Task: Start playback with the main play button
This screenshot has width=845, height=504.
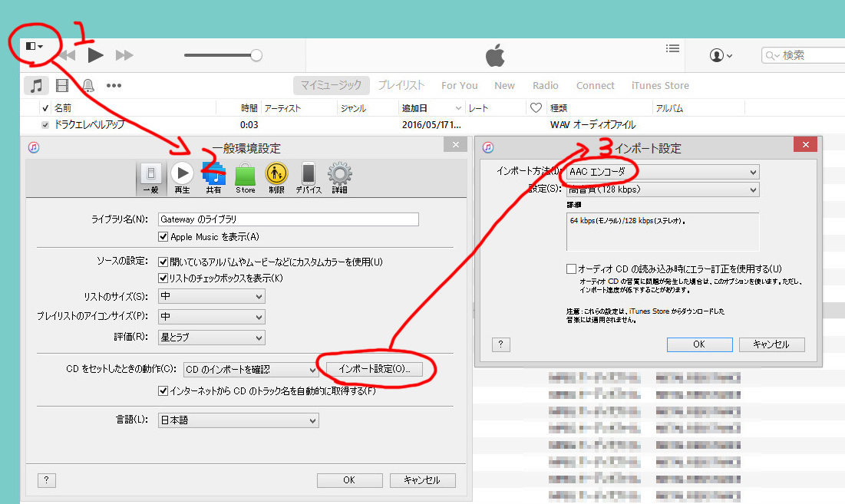Action: point(95,55)
